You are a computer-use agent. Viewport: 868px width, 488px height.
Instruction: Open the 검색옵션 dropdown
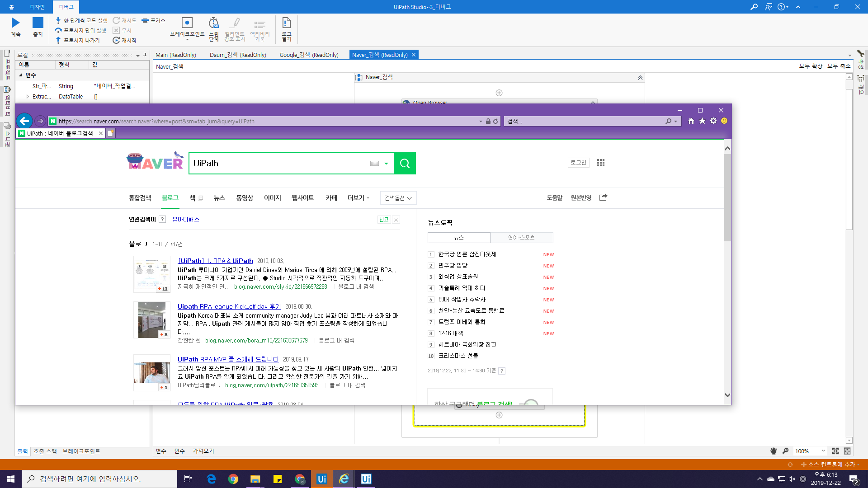pos(398,198)
